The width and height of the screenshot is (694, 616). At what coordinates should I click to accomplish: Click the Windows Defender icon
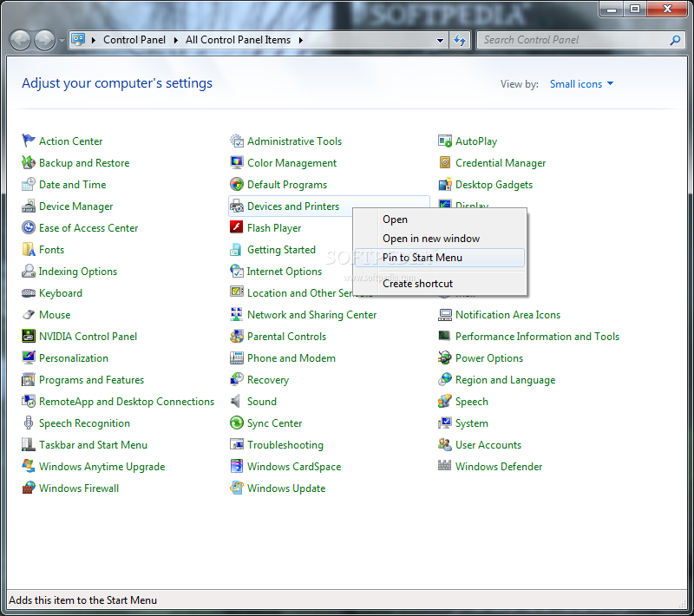[445, 466]
